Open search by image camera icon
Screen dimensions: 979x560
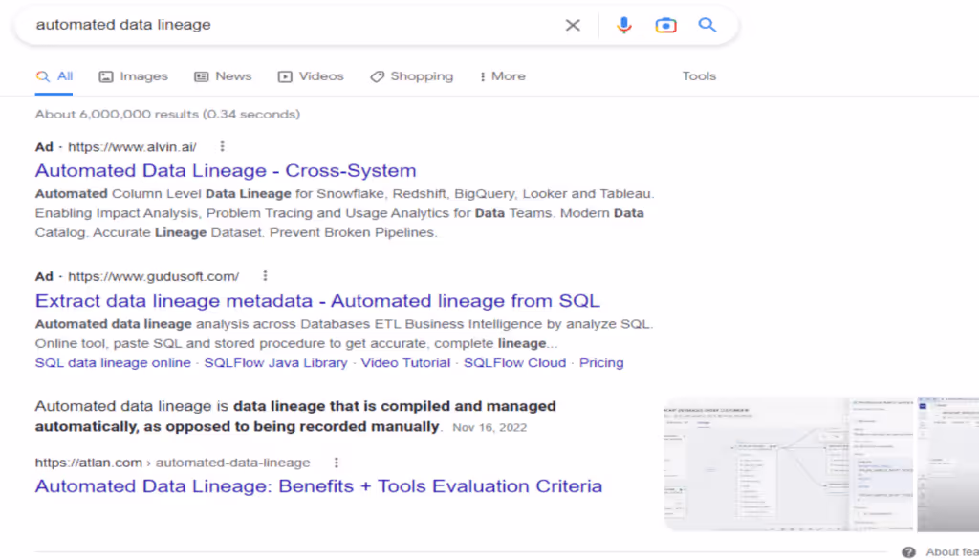[x=665, y=25]
